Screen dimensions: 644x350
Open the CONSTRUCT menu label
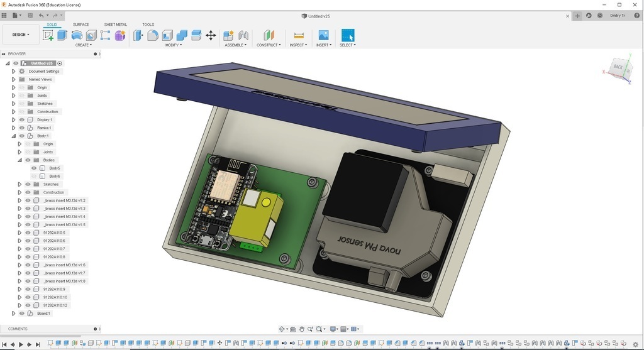(269, 45)
